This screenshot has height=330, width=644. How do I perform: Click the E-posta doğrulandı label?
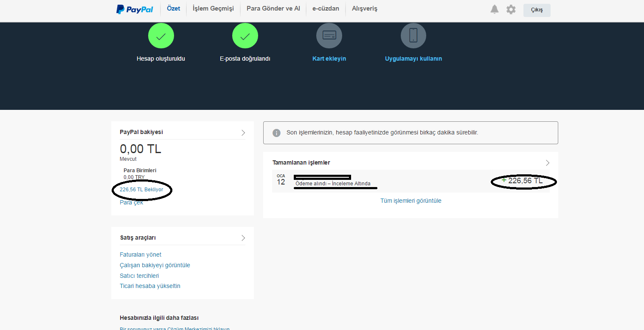coord(245,59)
